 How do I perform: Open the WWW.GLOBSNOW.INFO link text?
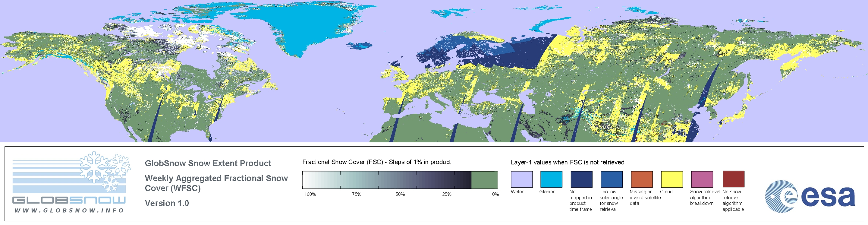(x=69, y=210)
